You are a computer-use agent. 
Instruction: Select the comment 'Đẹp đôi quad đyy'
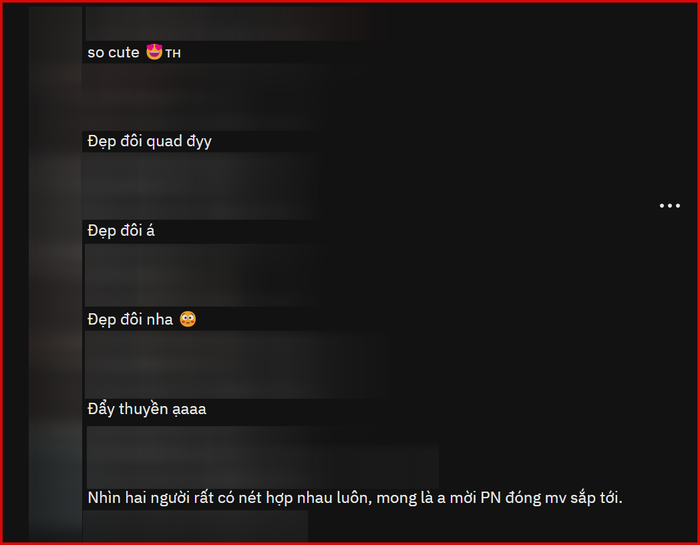tap(150, 141)
